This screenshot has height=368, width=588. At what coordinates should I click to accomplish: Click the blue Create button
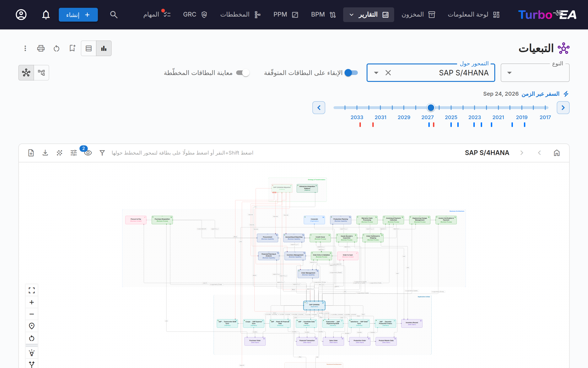pos(78,14)
